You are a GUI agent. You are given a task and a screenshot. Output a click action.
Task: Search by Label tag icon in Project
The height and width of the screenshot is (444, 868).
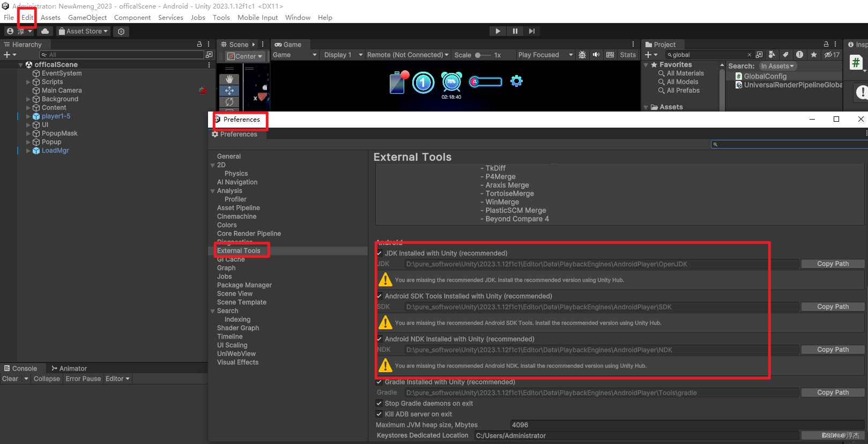785,55
